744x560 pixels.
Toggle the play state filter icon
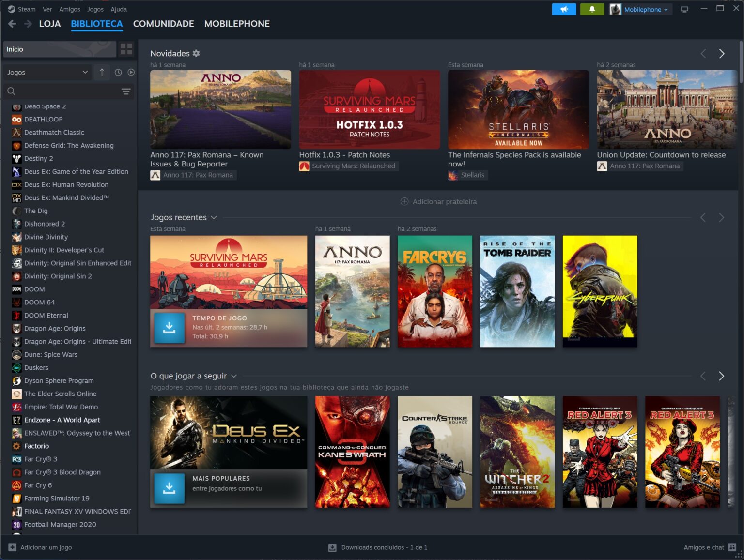(x=131, y=72)
